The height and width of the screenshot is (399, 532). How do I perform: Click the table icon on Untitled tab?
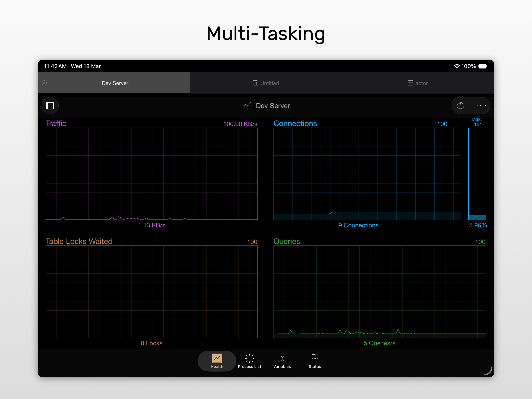click(x=255, y=83)
